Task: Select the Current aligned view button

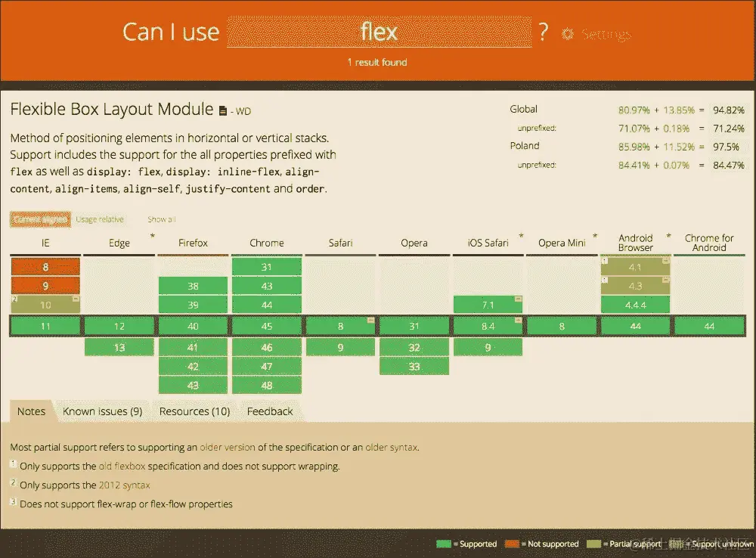Action: tap(41, 219)
